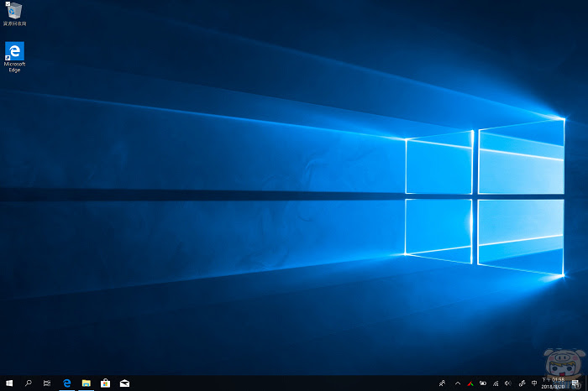Open the volume speaker tray icon
588x391 pixels.
507,383
